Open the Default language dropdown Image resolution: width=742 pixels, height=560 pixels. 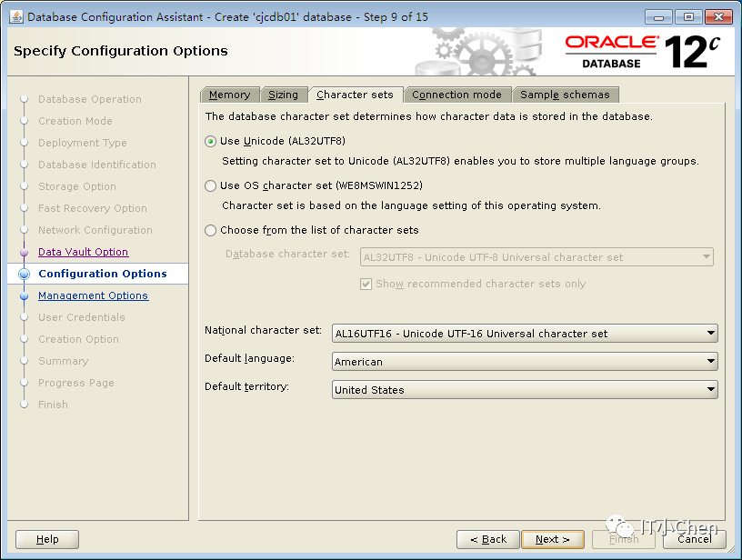click(525, 362)
